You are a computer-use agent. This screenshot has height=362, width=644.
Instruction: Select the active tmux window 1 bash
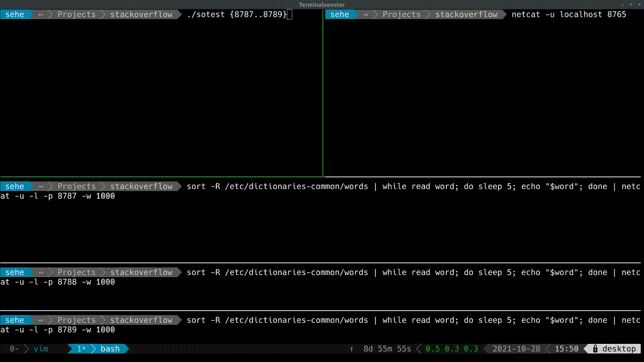click(99, 348)
